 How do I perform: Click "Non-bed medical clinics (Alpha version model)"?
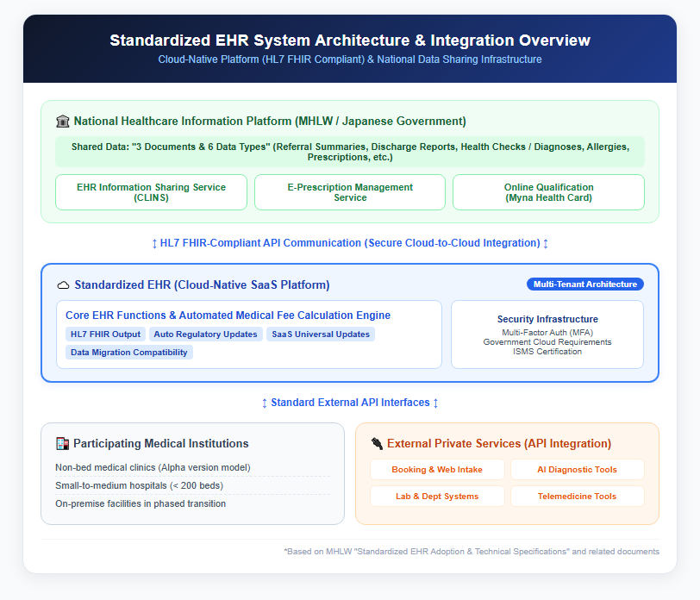click(x=153, y=467)
